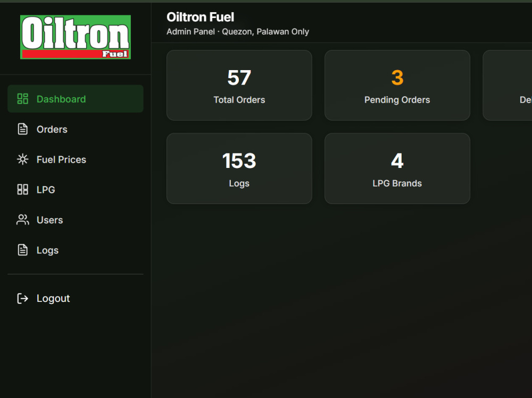The height and width of the screenshot is (398, 532).
Task: Click the Oiltron Fuel header title
Action: point(200,17)
